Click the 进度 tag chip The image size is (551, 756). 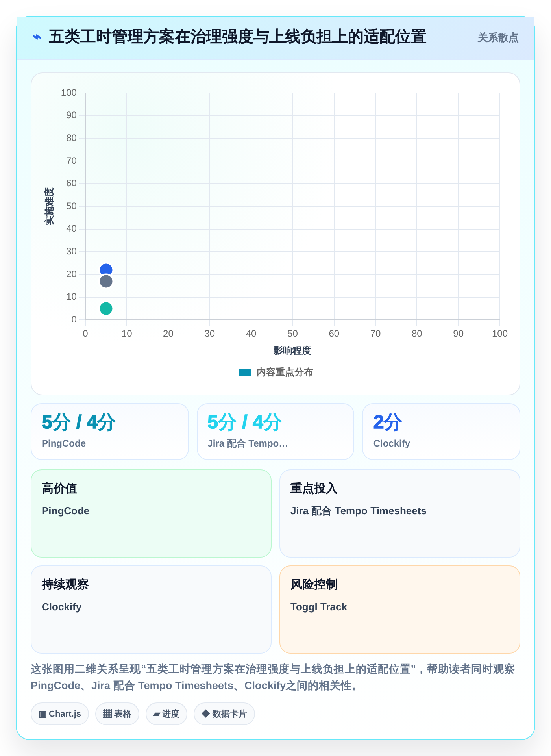coord(166,714)
